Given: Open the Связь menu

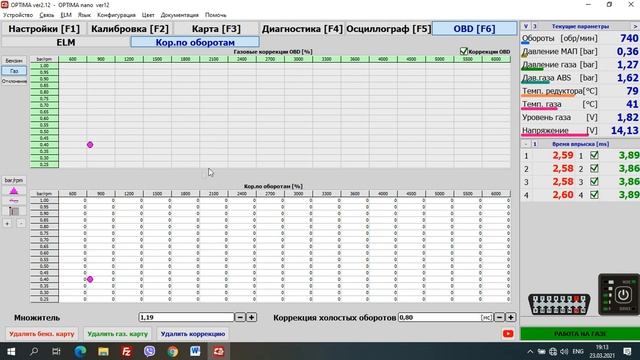Looking at the screenshot, I should click(47, 15).
